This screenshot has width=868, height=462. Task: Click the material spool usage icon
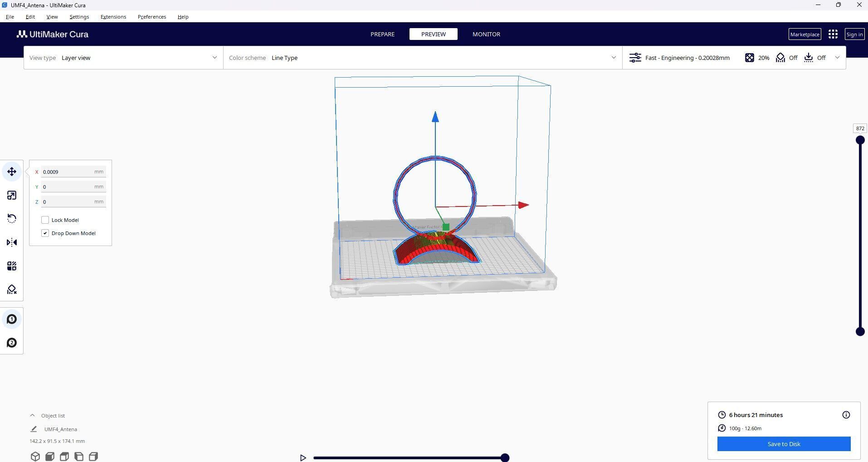coord(722,428)
